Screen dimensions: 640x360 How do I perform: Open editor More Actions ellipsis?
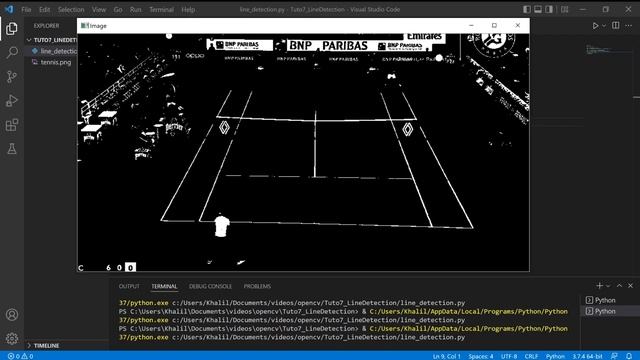tap(629, 25)
